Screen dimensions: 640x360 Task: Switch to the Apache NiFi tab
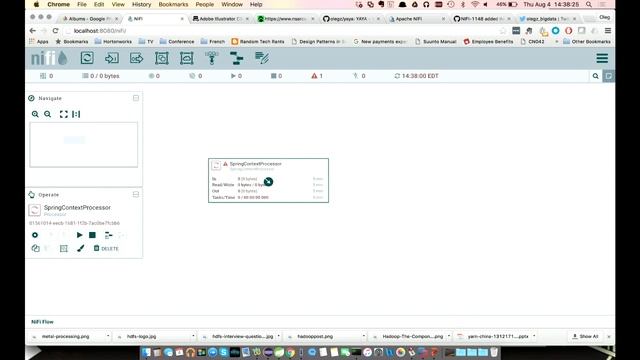(416, 19)
